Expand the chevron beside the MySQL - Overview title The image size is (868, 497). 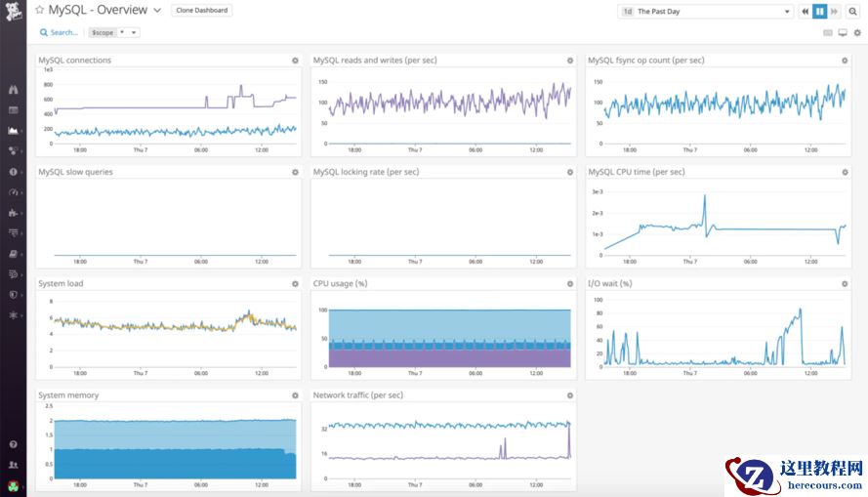click(x=157, y=11)
